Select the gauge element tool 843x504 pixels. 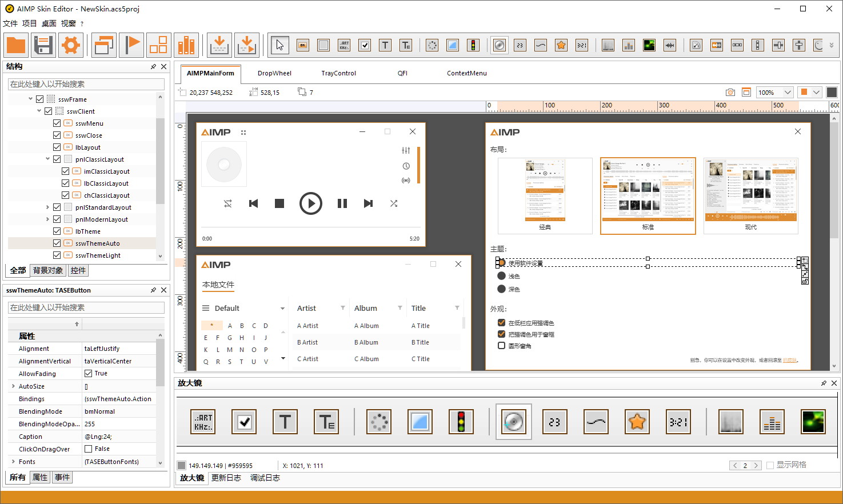pos(696,45)
